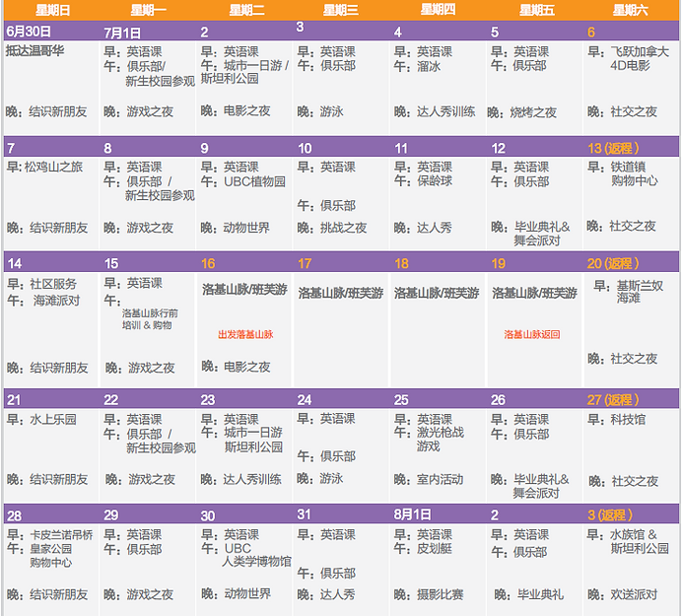Click UBC 人类学博物馆 entry
The height and width of the screenshot is (616, 682).
(256, 555)
